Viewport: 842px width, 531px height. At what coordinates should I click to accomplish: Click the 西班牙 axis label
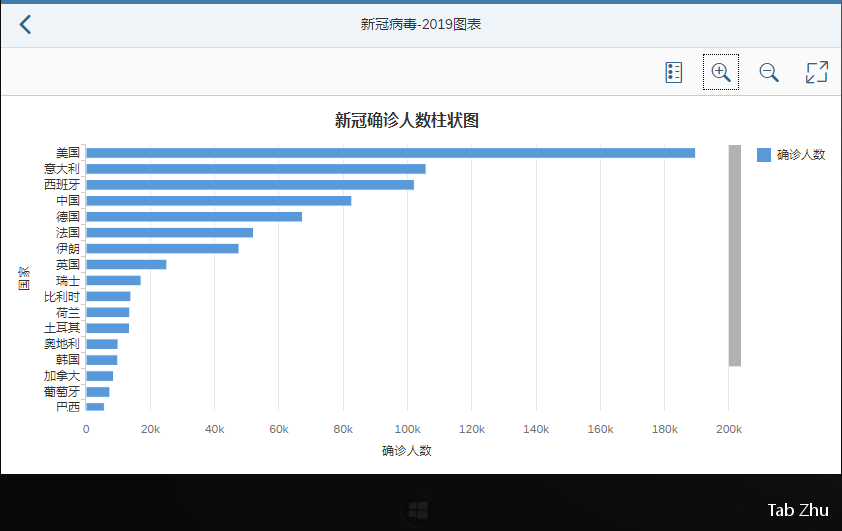coord(62,185)
